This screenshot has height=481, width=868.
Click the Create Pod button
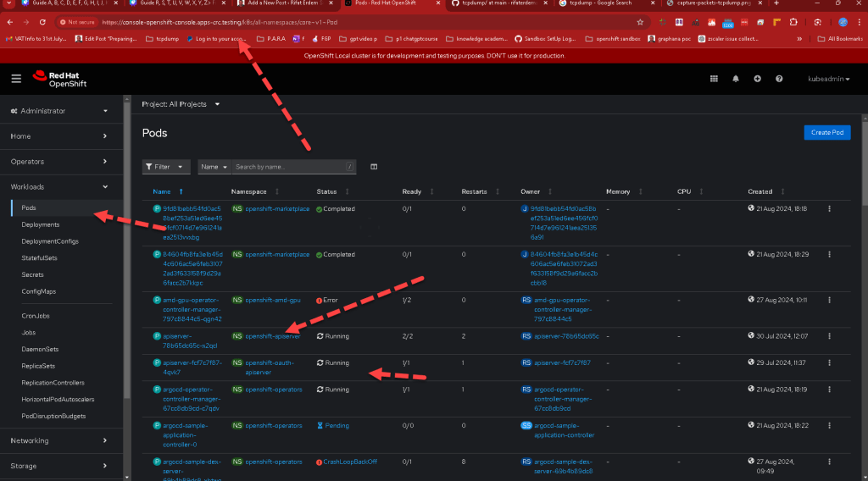click(x=827, y=133)
